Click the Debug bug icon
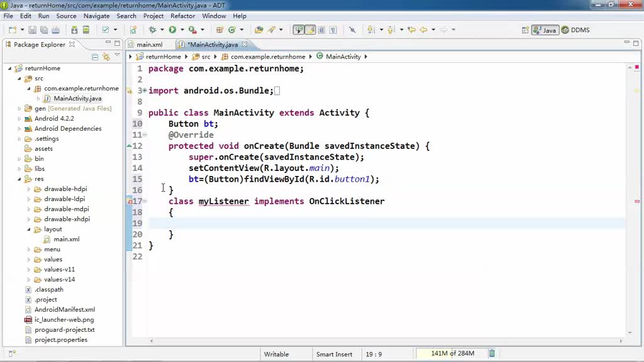Image resolution: width=644 pixels, height=362 pixels. pyautogui.click(x=153, y=30)
